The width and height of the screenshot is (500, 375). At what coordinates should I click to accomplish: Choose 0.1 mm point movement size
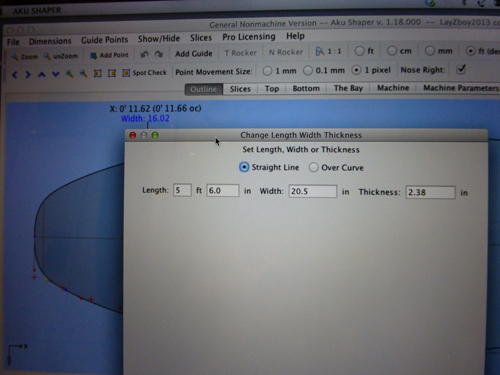(308, 70)
